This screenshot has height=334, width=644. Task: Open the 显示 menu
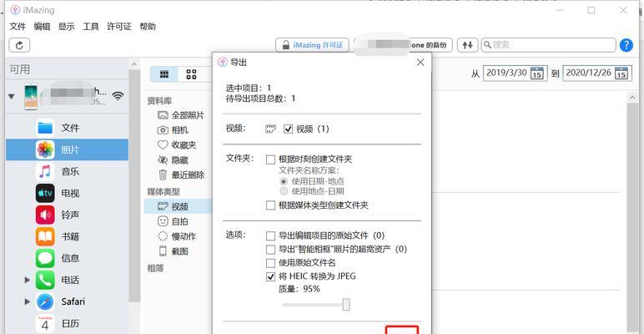click(67, 27)
